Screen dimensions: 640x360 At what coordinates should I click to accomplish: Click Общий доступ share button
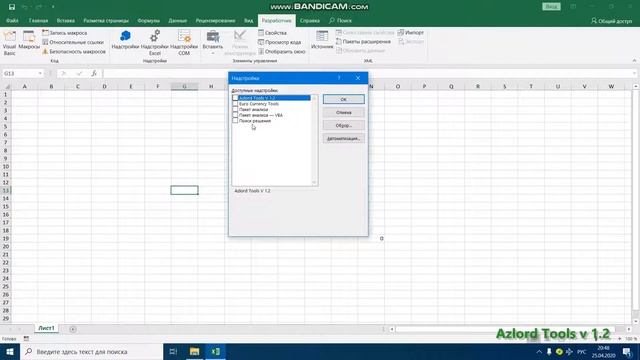click(x=611, y=21)
